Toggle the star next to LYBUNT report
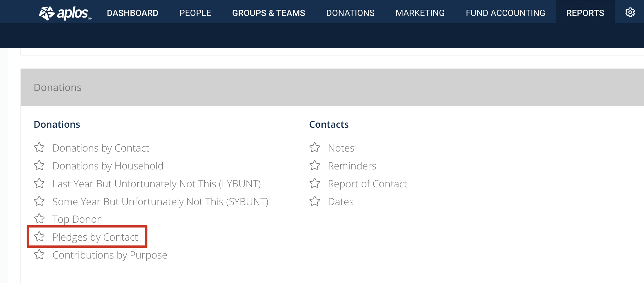This screenshot has height=283, width=644. tap(39, 183)
